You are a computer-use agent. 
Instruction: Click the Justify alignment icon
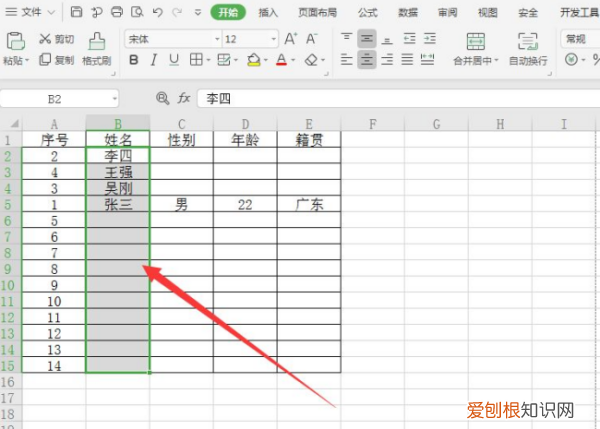coord(407,60)
